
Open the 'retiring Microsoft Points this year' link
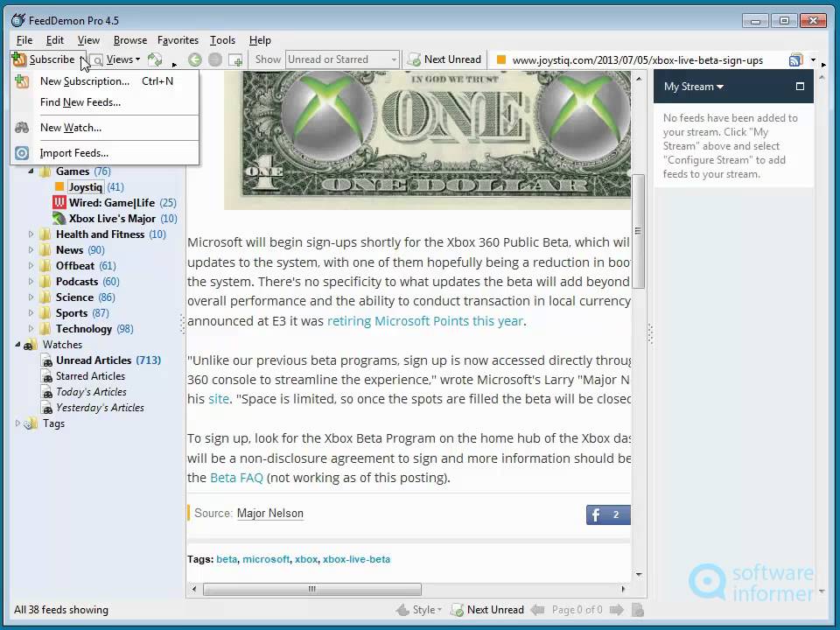[x=425, y=321]
